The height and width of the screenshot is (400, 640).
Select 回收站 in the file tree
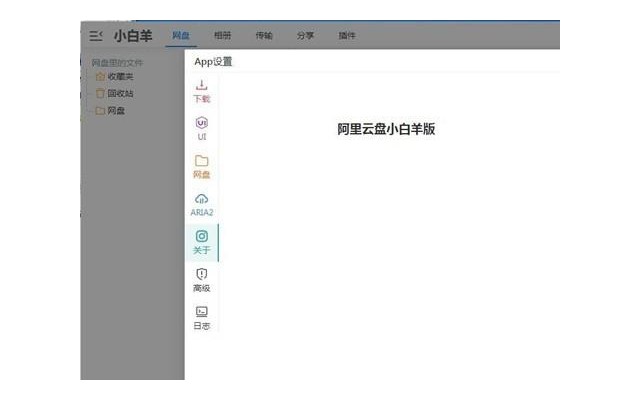114,93
